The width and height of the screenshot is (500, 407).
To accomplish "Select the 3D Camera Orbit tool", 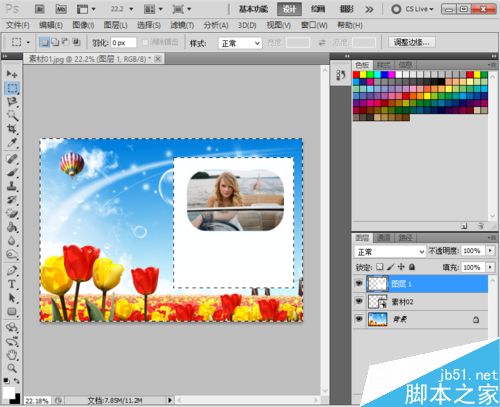I will point(12,341).
